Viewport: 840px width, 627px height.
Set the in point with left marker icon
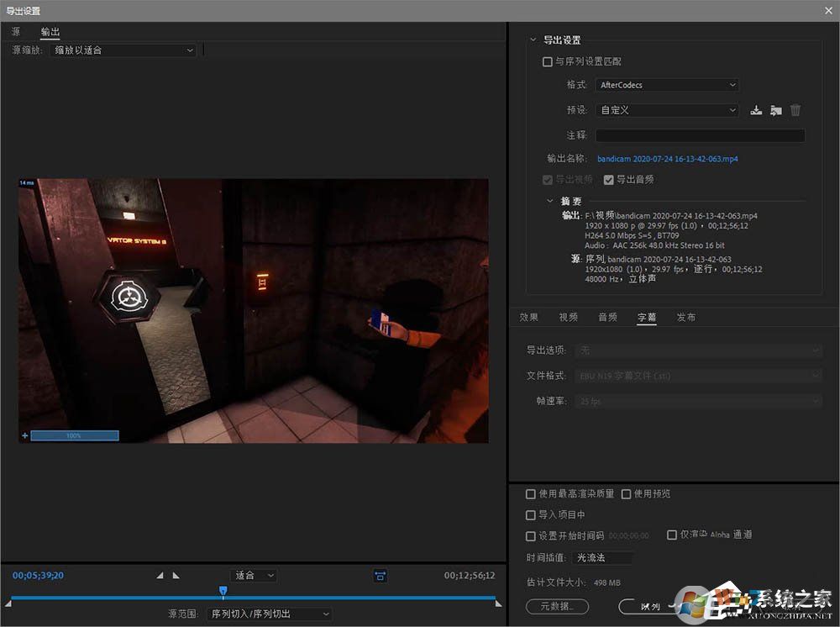click(x=160, y=576)
